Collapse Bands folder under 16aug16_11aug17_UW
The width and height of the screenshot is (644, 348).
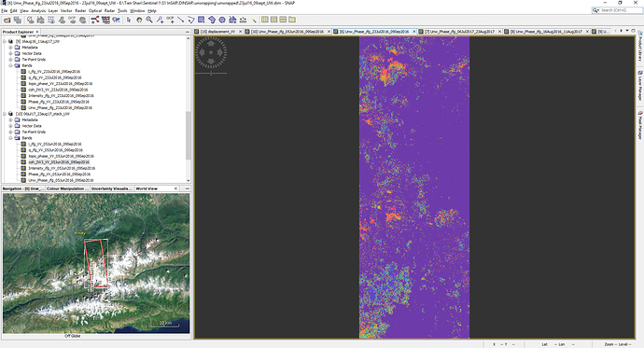(x=10, y=65)
